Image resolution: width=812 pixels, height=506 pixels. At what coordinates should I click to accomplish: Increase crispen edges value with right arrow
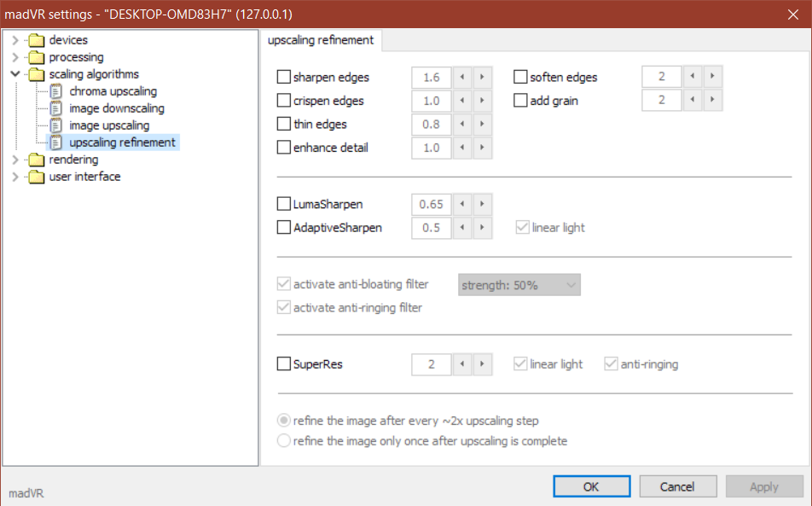tap(482, 101)
